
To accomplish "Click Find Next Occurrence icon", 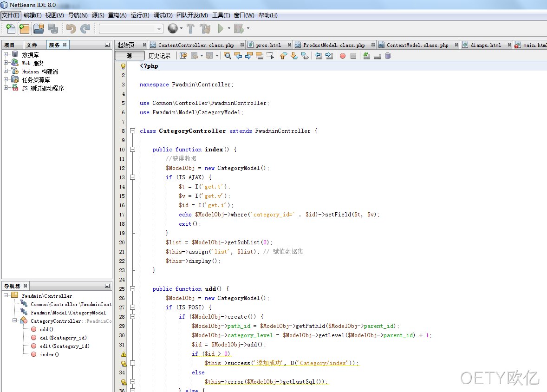I will (x=249, y=55).
